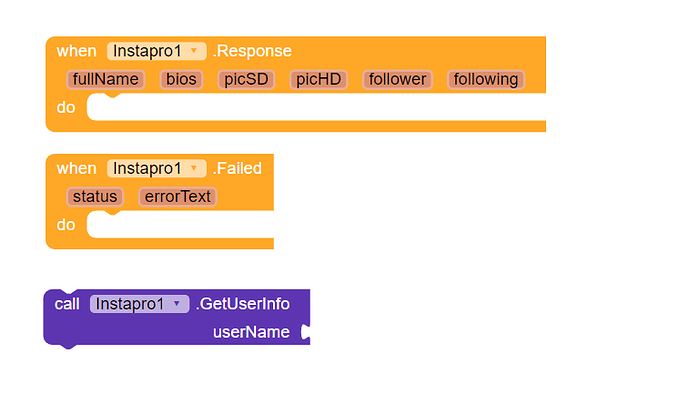Image resolution: width=690 pixels, height=414 pixels.
Task: Click the userName input socket
Action: pos(305,332)
